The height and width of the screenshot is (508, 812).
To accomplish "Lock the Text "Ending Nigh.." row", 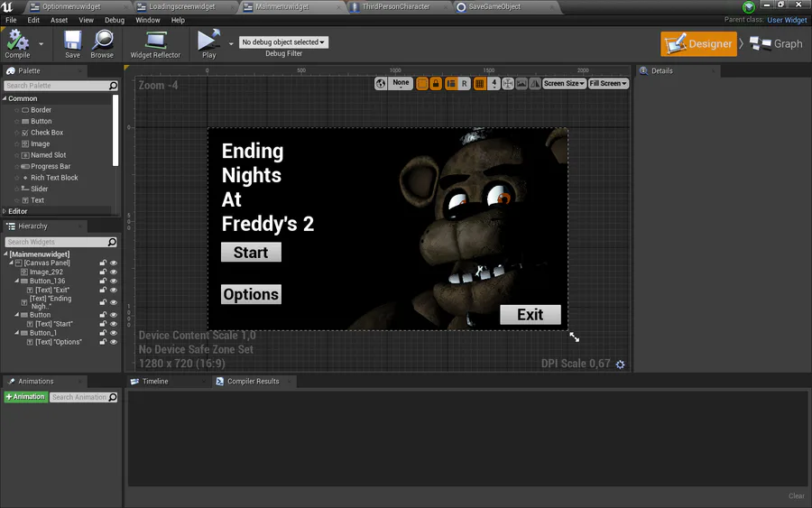I will pos(103,302).
